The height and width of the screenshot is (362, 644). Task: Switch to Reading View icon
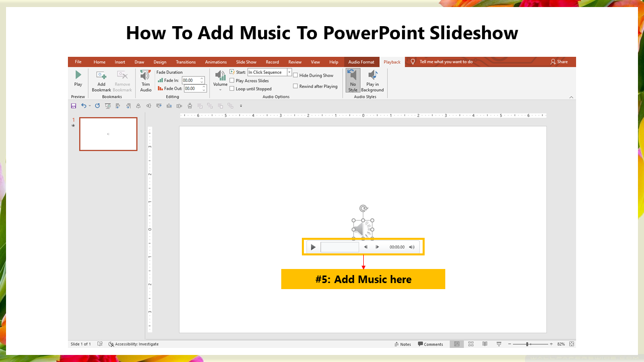click(x=485, y=344)
